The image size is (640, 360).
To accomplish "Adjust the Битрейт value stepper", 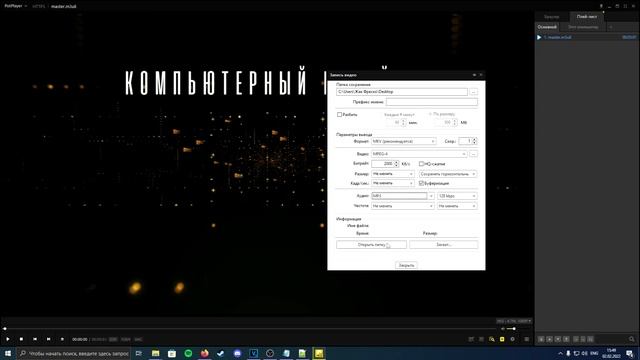I will coord(396,164).
